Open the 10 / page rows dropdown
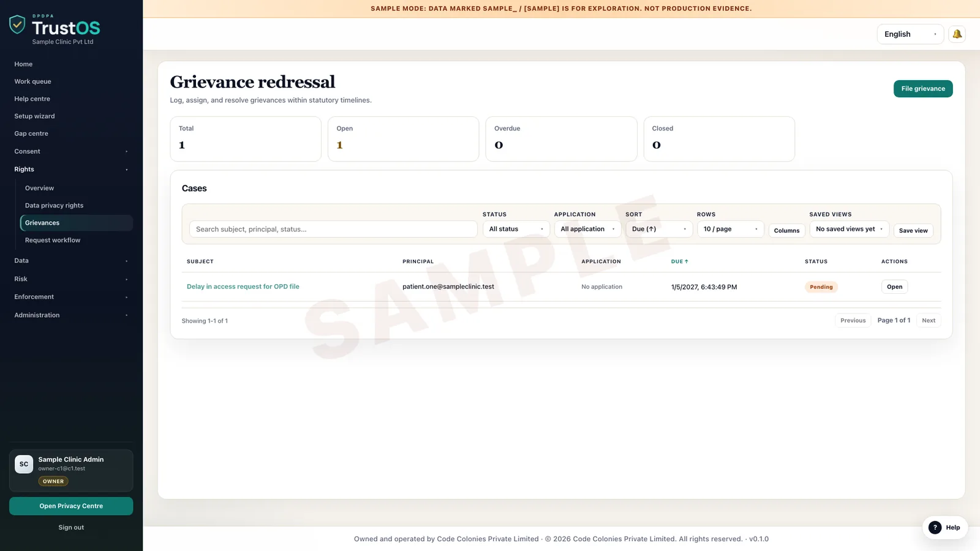 [730, 229]
